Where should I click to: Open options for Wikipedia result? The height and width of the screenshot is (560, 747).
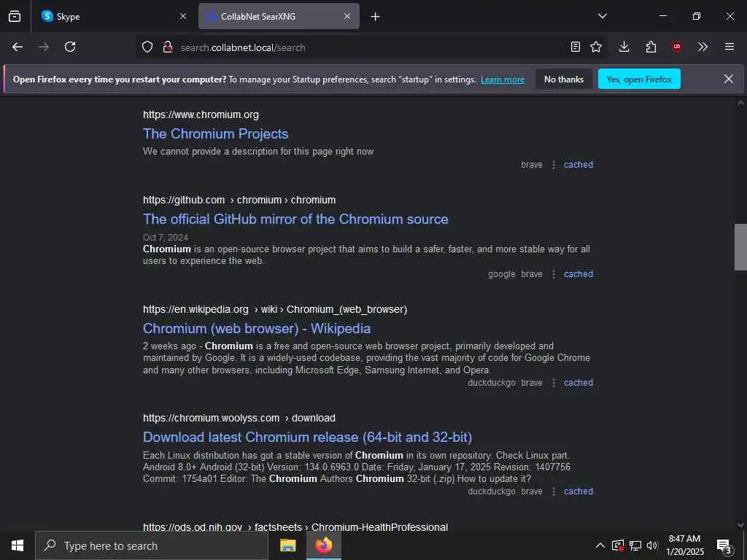coord(554,383)
